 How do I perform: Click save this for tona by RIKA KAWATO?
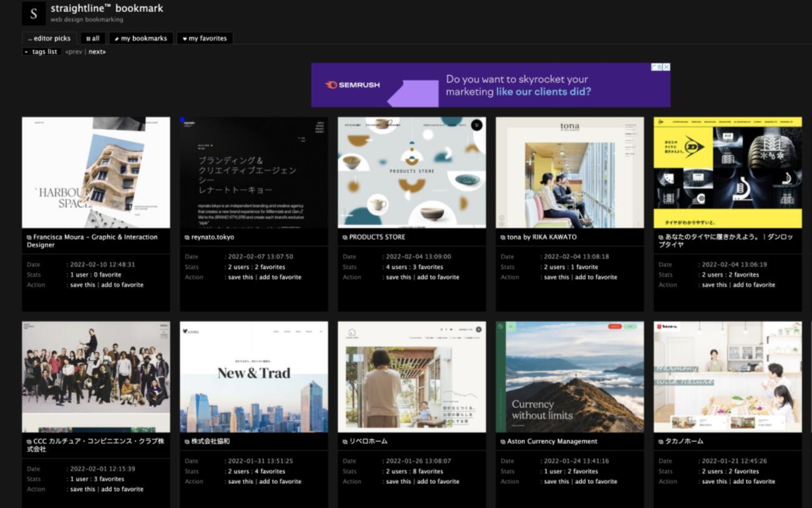(x=557, y=277)
